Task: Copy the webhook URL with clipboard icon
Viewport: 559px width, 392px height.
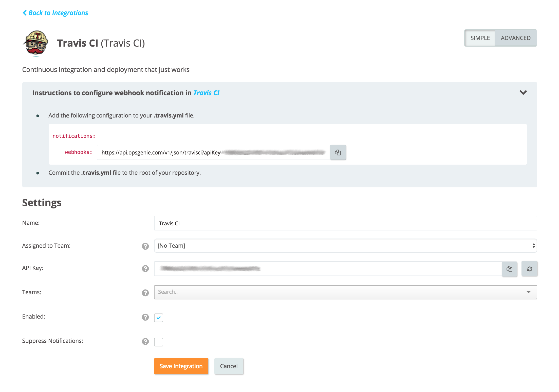Action: click(x=338, y=152)
